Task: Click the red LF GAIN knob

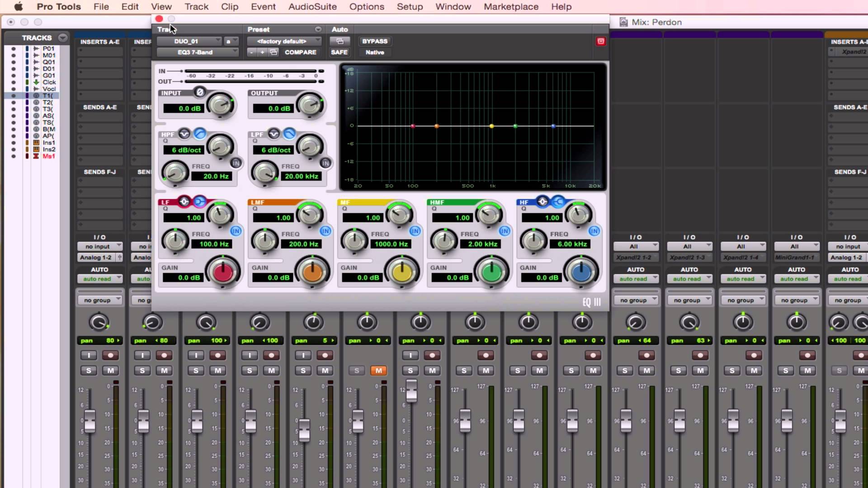Action: tap(223, 272)
